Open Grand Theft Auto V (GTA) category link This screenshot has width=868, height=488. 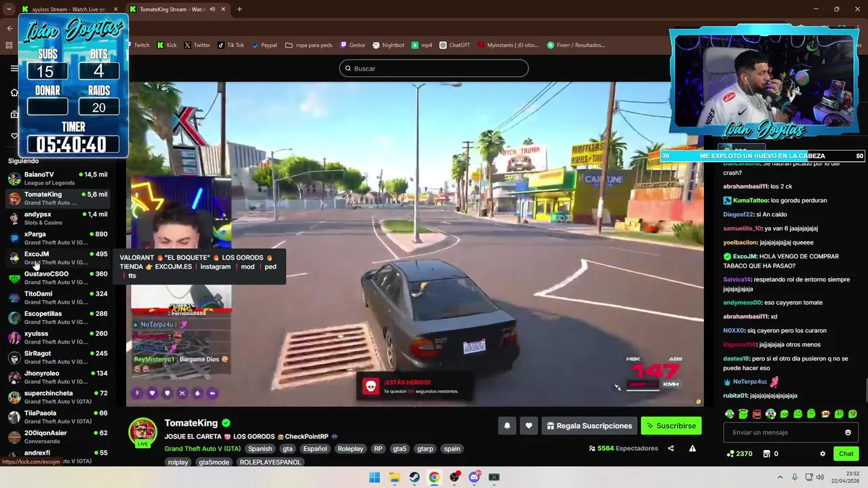coord(202,449)
